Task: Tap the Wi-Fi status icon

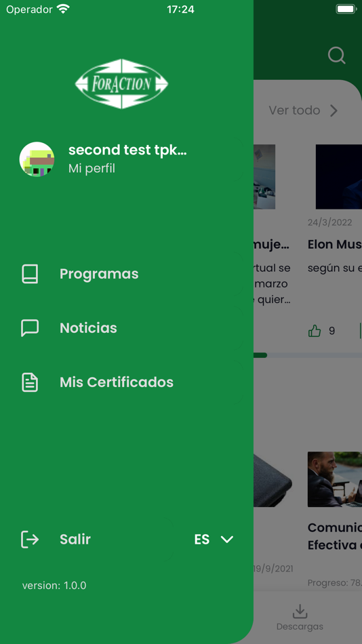Action: (63, 9)
